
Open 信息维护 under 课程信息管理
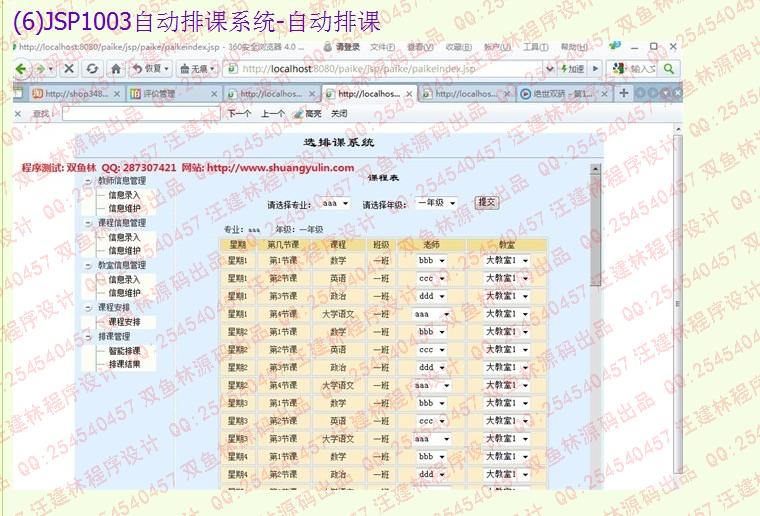124,250
